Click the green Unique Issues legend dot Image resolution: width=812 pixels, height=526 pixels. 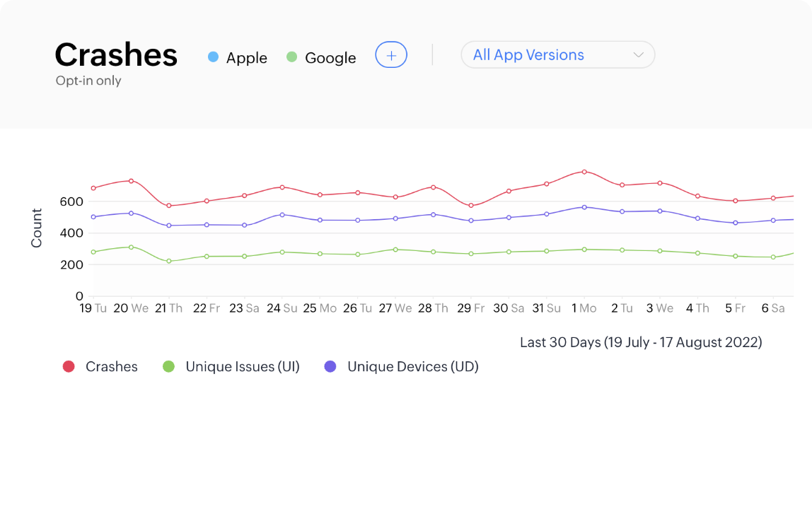pos(169,366)
